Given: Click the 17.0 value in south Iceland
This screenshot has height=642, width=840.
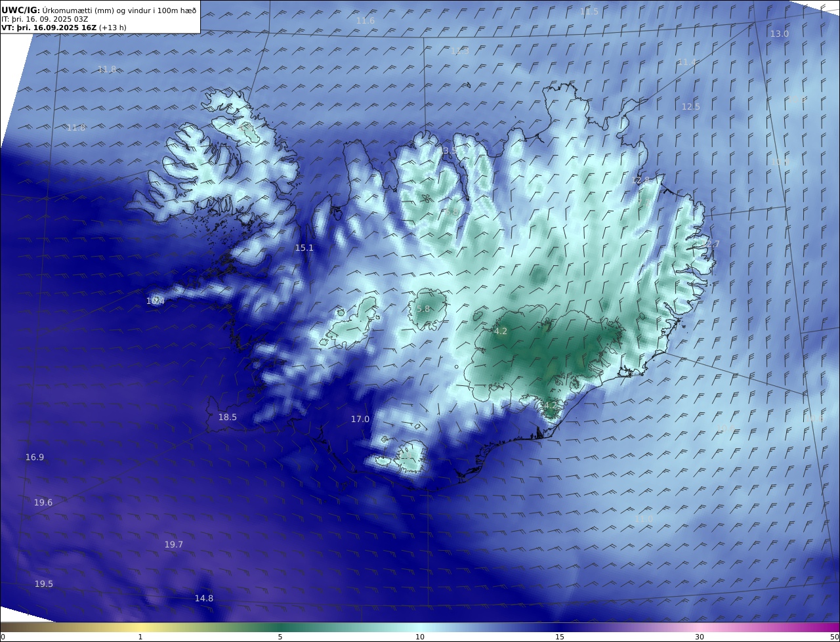Looking at the screenshot, I should tap(360, 419).
